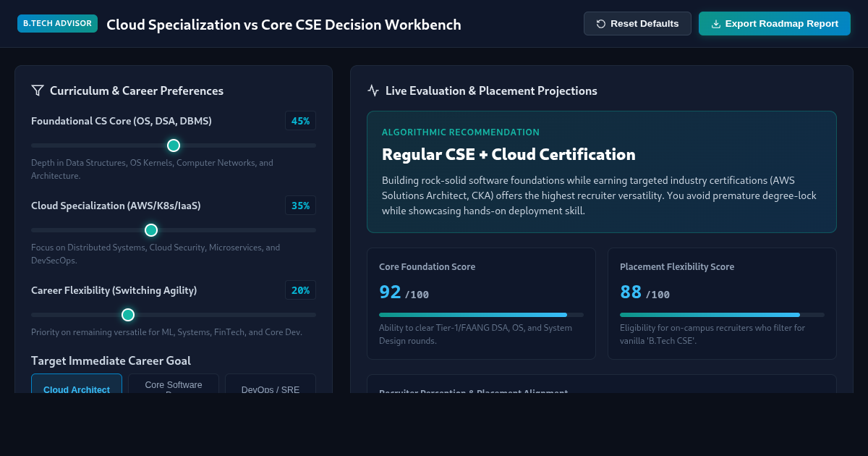868x456 pixels.
Task: Click the Foundational CS Core label
Action: point(122,121)
